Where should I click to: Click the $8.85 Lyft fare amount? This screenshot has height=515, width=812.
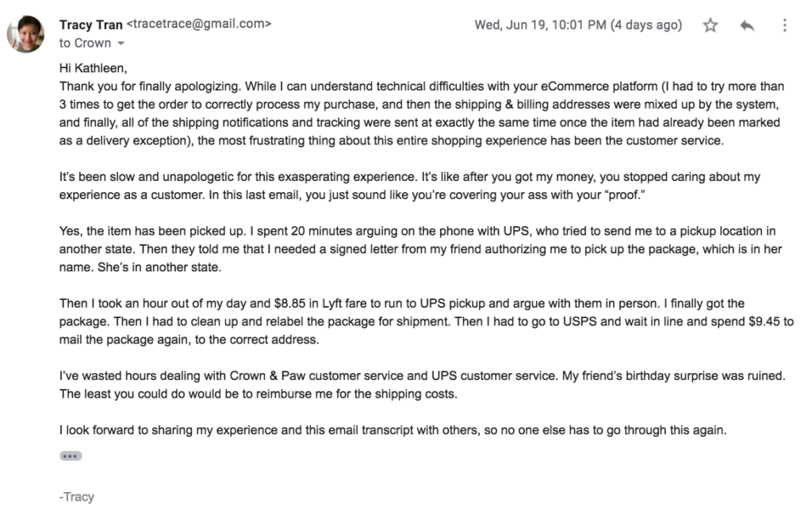point(290,303)
